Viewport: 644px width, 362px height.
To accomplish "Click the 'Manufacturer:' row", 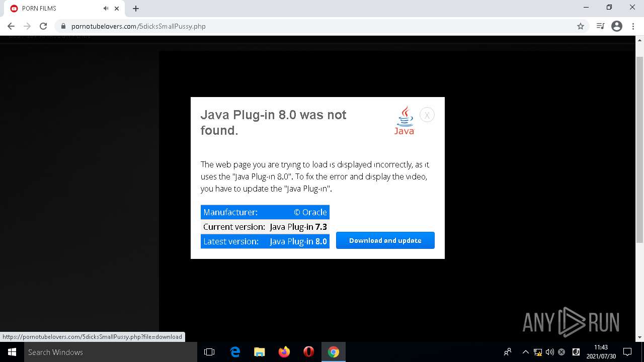I will tap(265, 212).
